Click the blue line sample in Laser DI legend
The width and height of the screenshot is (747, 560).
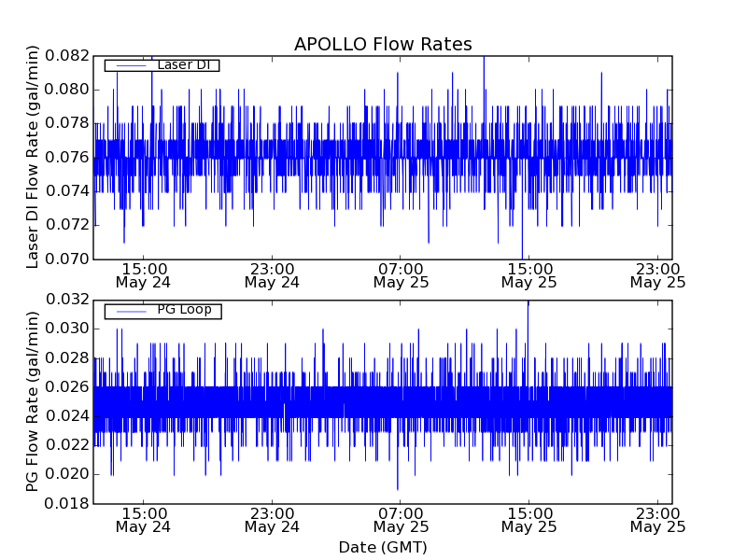pos(130,65)
